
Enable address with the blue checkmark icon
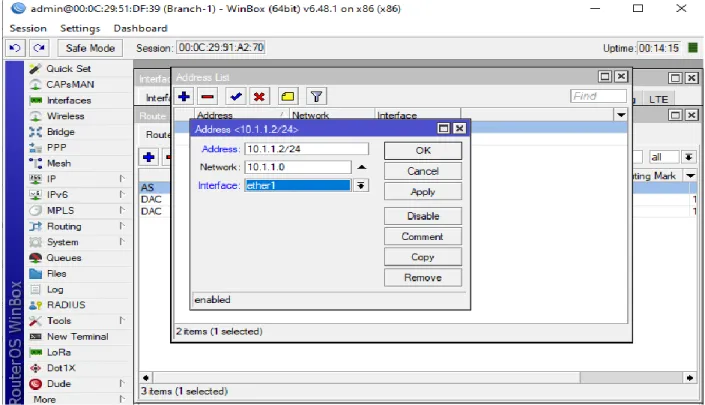point(235,96)
